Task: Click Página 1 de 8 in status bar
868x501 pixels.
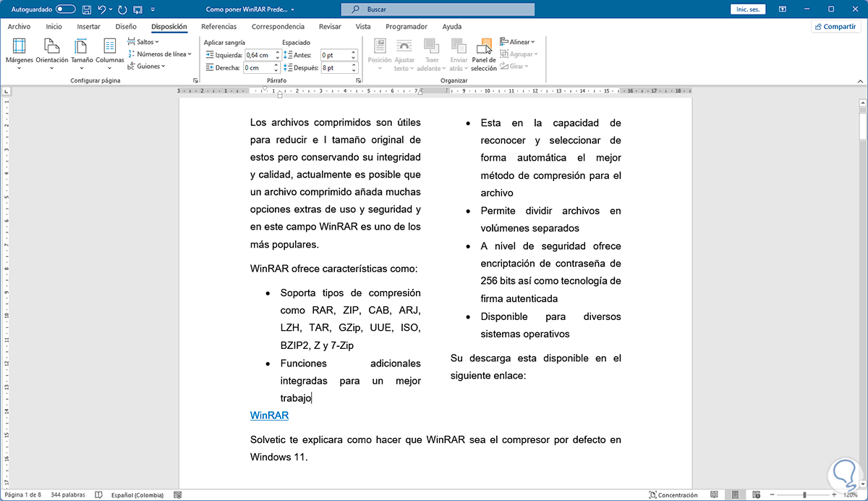Action: pos(22,495)
